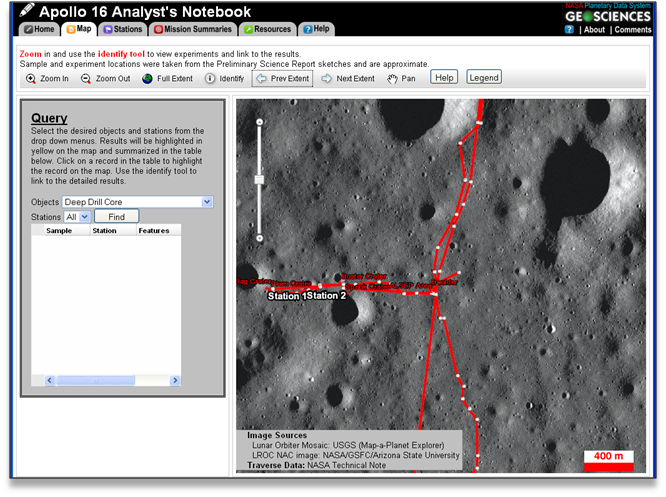Sort by the Sample column header

(x=58, y=230)
